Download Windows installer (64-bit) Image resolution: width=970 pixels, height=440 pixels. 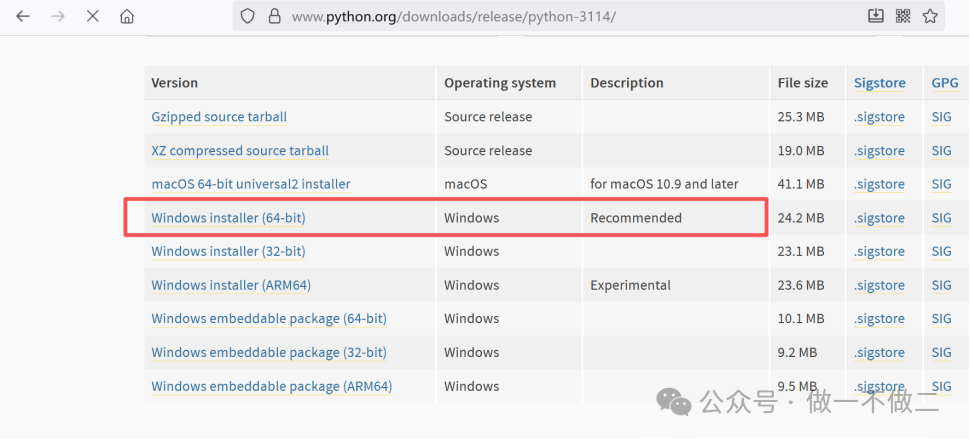click(228, 218)
